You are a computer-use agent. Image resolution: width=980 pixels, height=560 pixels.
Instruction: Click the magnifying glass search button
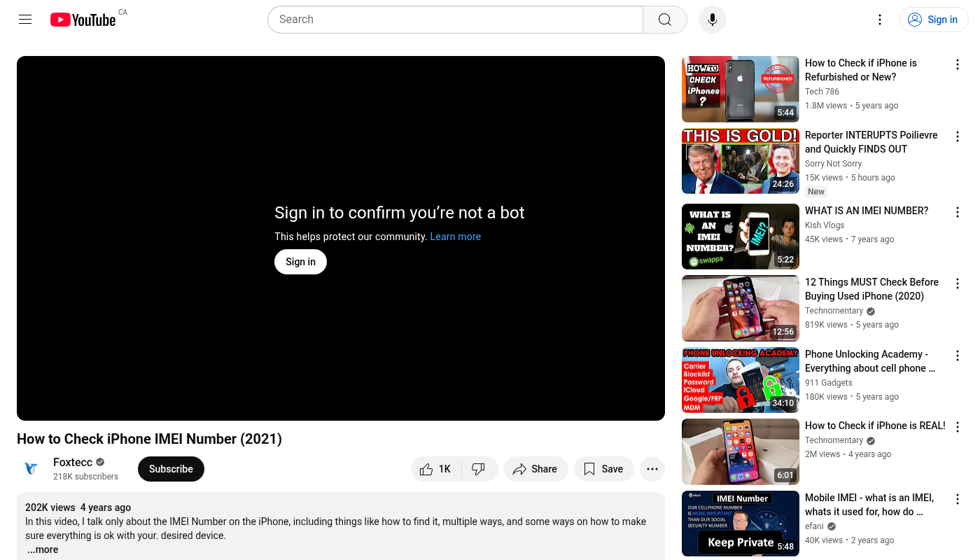point(664,20)
